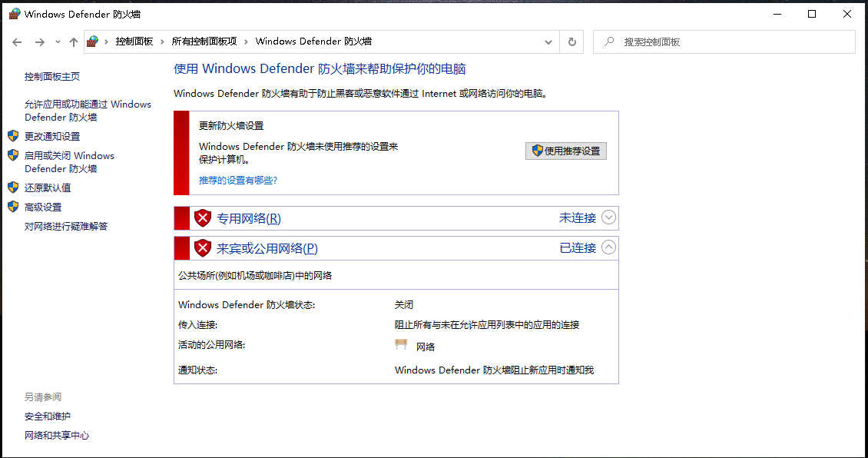Maximize the firewall window
Viewport: 868px width, 458px height.
(812, 15)
